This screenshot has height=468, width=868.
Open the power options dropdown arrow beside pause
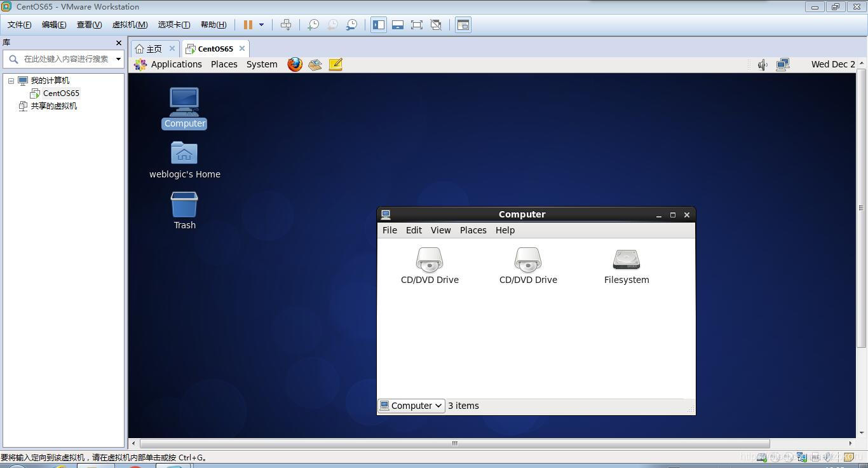click(261, 25)
